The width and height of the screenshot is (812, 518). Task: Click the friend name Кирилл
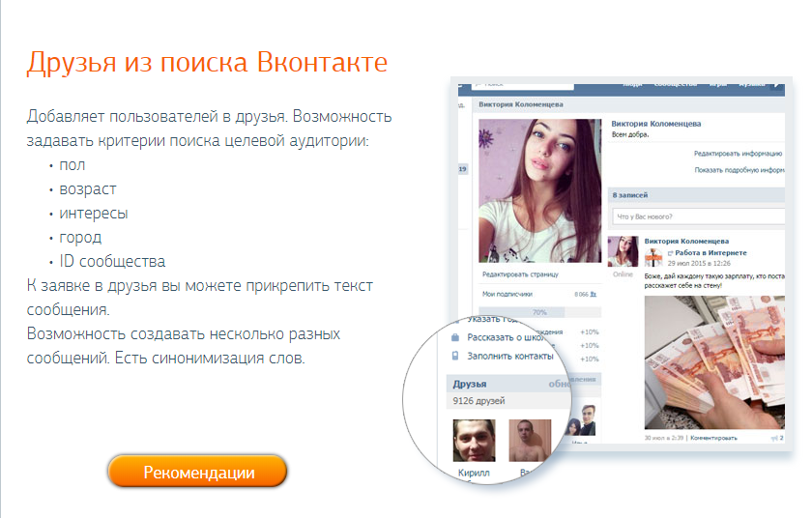(474, 473)
